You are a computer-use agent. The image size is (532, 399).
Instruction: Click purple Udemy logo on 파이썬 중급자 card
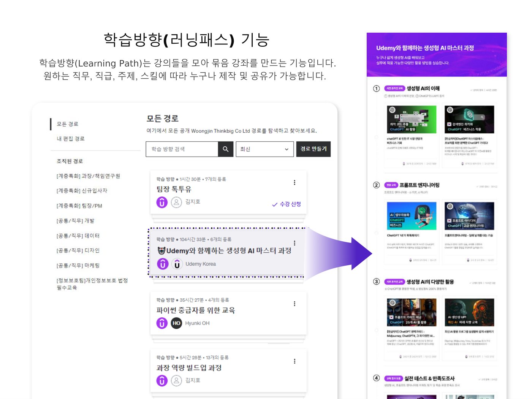click(x=162, y=323)
